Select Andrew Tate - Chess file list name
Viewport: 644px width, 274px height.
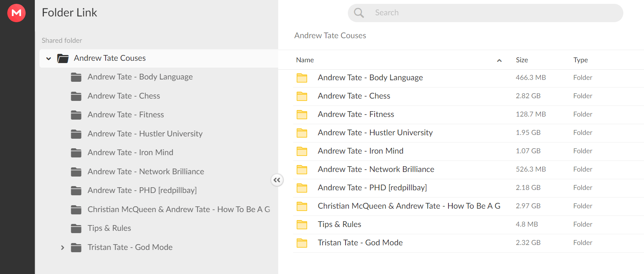pos(354,96)
